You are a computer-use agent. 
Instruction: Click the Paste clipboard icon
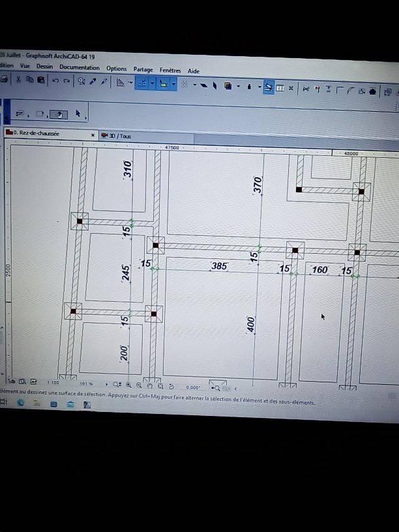(41, 80)
